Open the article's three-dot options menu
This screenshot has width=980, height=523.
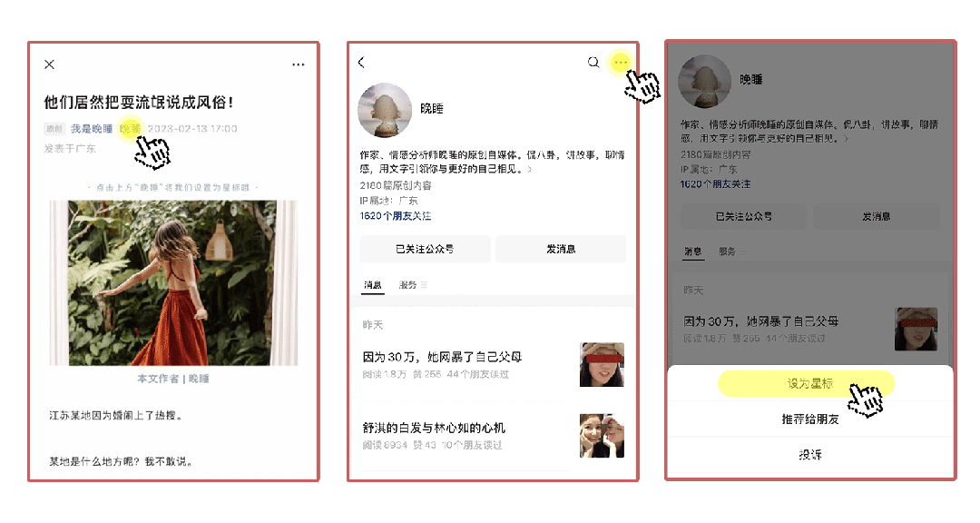pyautogui.click(x=299, y=64)
